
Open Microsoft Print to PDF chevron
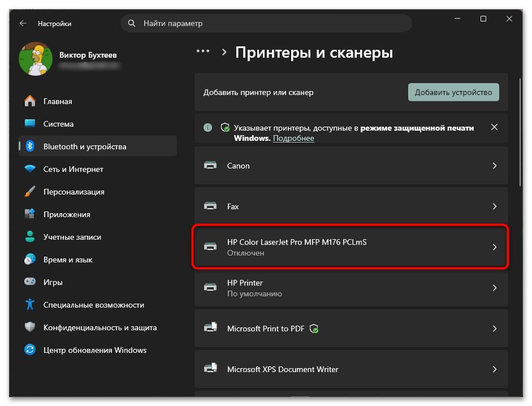click(495, 329)
